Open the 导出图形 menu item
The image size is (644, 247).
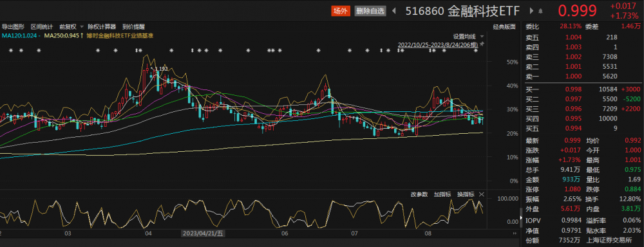(13, 26)
